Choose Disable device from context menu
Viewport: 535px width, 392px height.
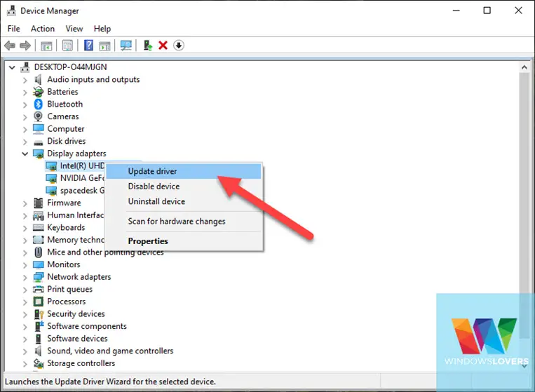[184, 187]
